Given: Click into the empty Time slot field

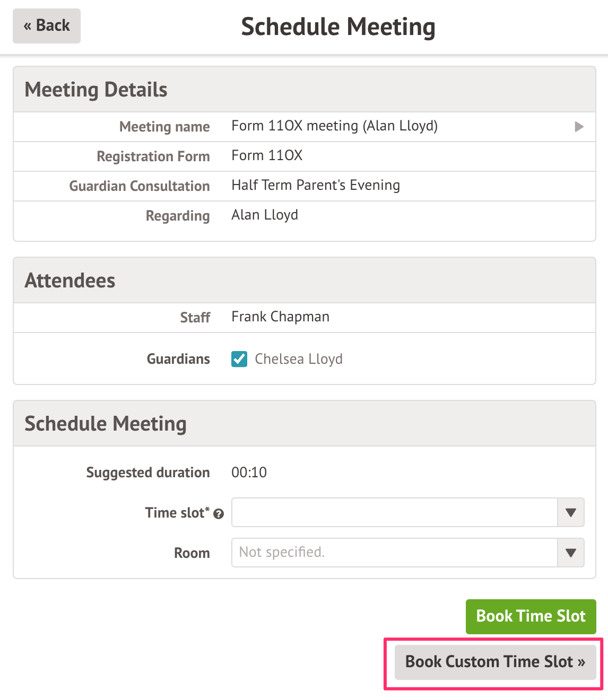Looking at the screenshot, I should 394,512.
